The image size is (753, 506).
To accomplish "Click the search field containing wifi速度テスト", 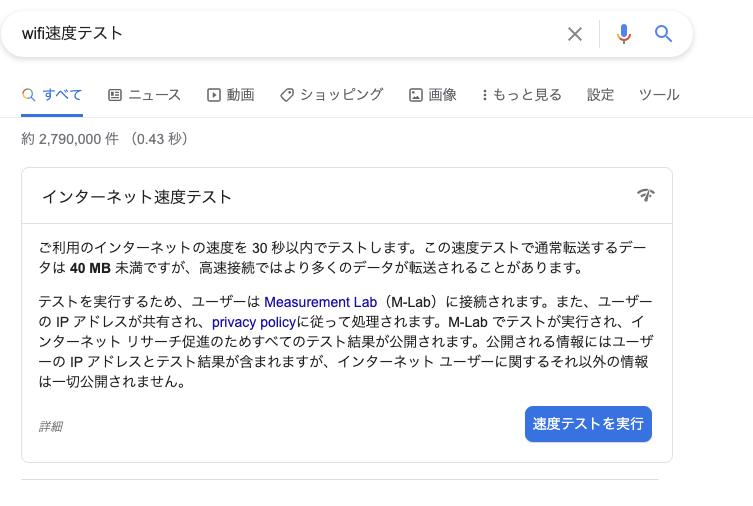I will click(x=290, y=34).
